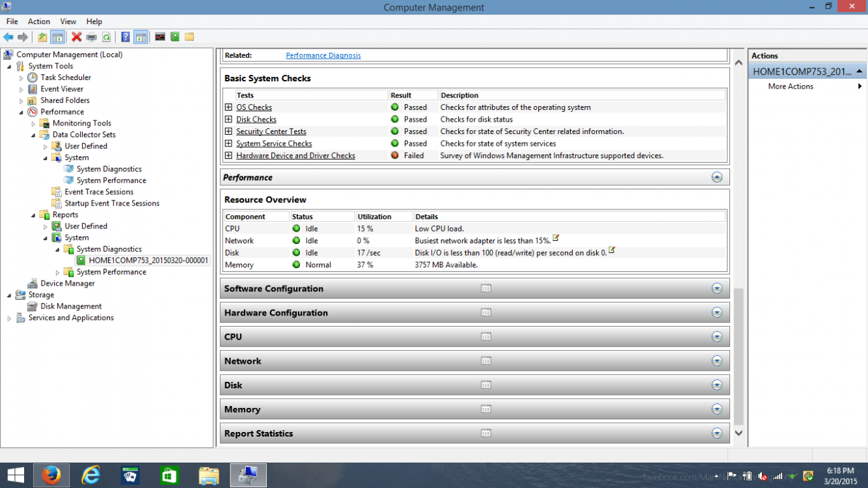The height and width of the screenshot is (488, 868).
Task: Open Firefox from the taskbar
Action: click(51, 476)
